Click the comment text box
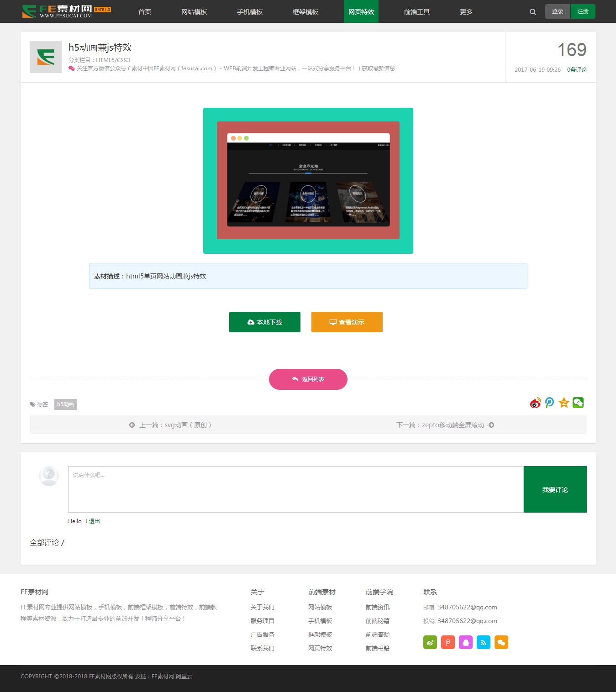616x692 pixels. coord(295,489)
